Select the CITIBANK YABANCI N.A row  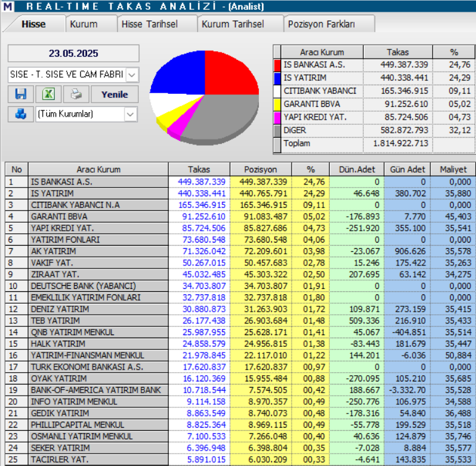tap(240, 205)
